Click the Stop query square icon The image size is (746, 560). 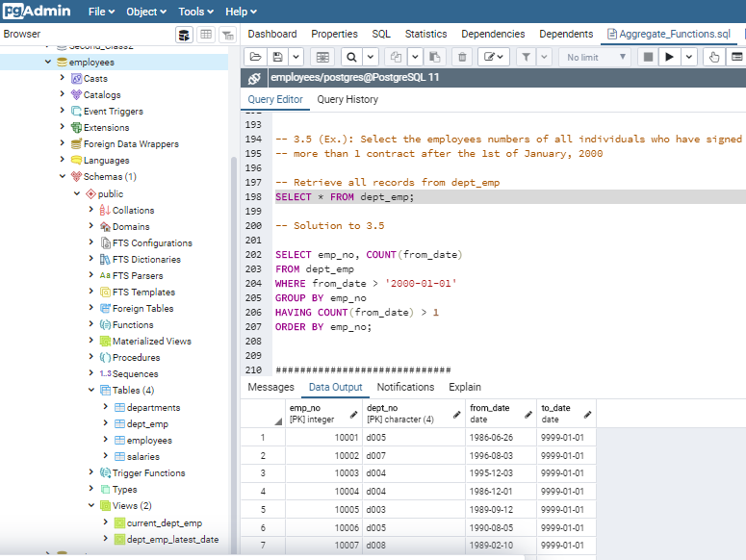coord(648,58)
